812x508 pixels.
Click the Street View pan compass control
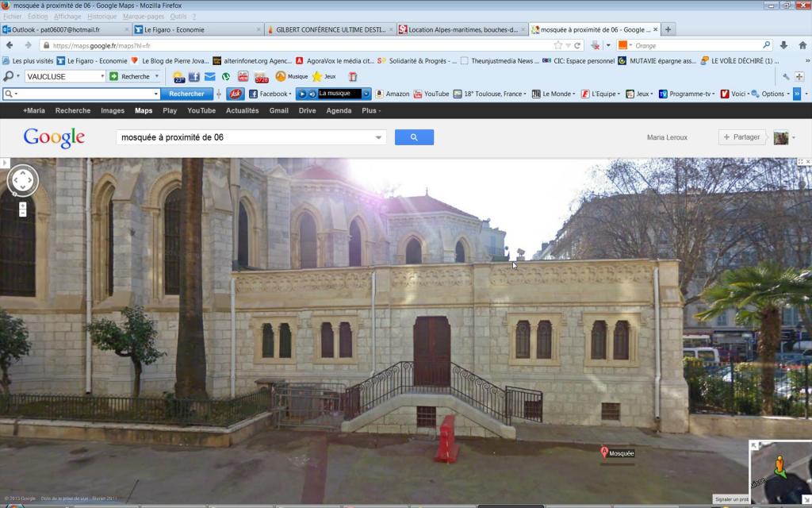[x=23, y=180]
